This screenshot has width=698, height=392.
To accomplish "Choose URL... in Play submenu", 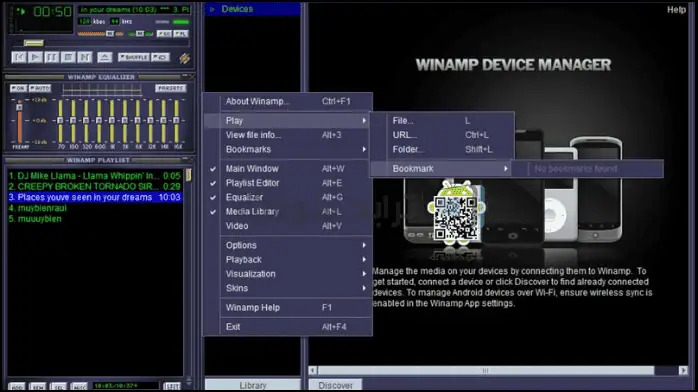I will pos(442,135).
